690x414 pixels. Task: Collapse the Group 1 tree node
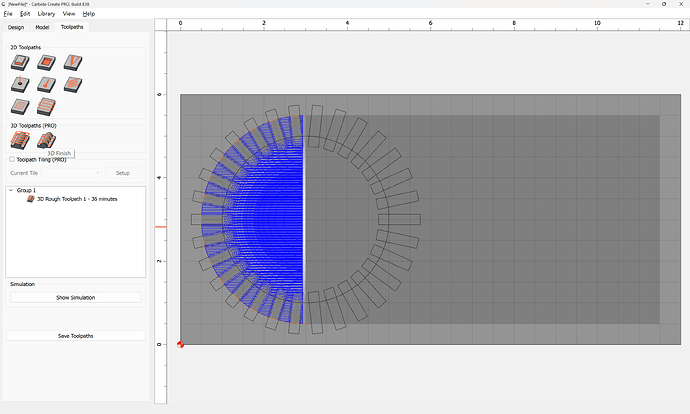pyautogui.click(x=11, y=190)
